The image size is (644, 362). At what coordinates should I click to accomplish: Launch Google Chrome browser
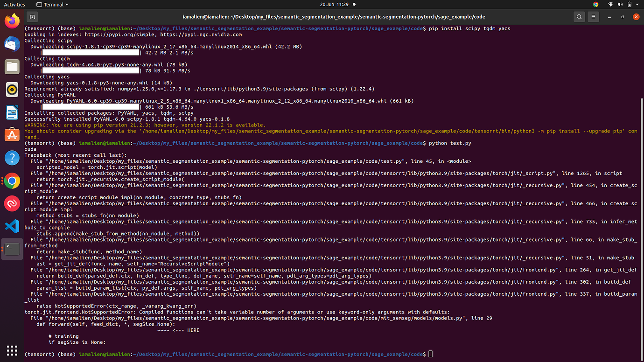(12, 181)
